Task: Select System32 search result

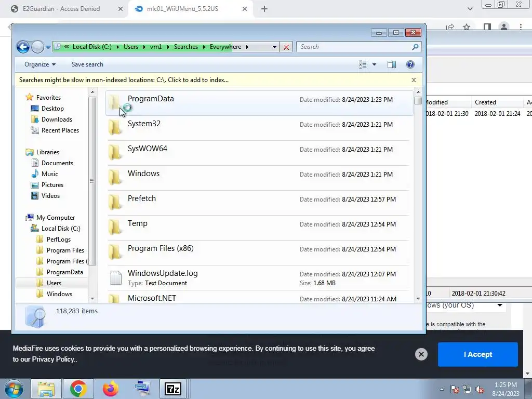Action: point(259,128)
